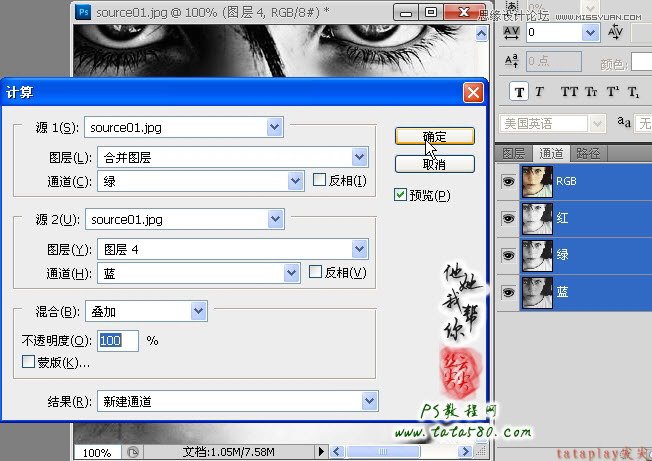Check the 反相(I) invert box
Screen dimensions: 652x461
click(x=319, y=180)
